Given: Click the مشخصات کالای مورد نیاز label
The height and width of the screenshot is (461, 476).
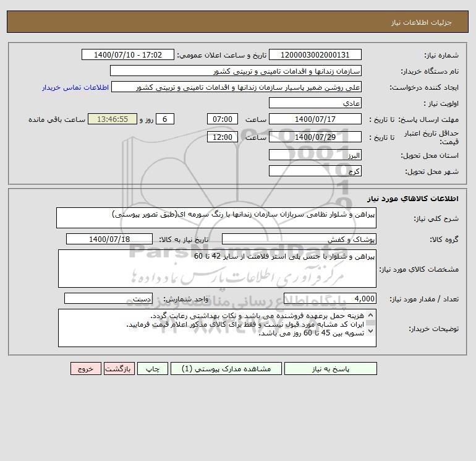Looking at the screenshot, I should 419,269.
